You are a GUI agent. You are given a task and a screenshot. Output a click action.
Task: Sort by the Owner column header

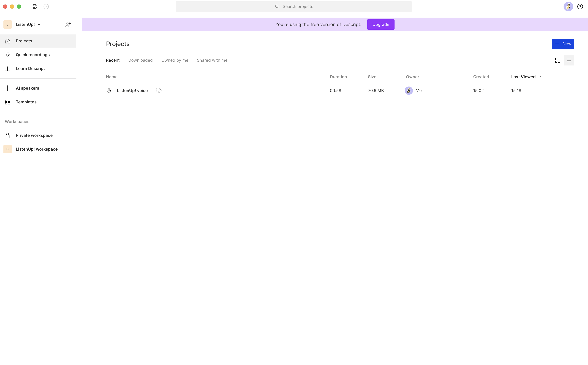[x=412, y=77]
